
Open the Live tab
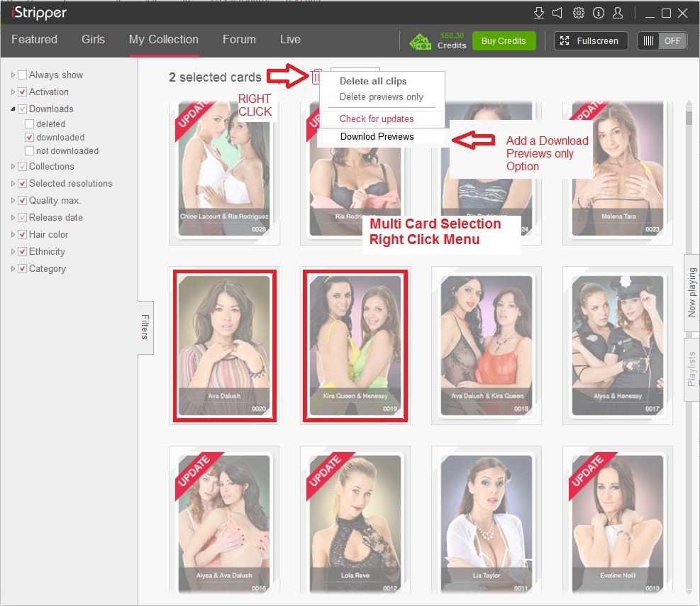point(290,39)
